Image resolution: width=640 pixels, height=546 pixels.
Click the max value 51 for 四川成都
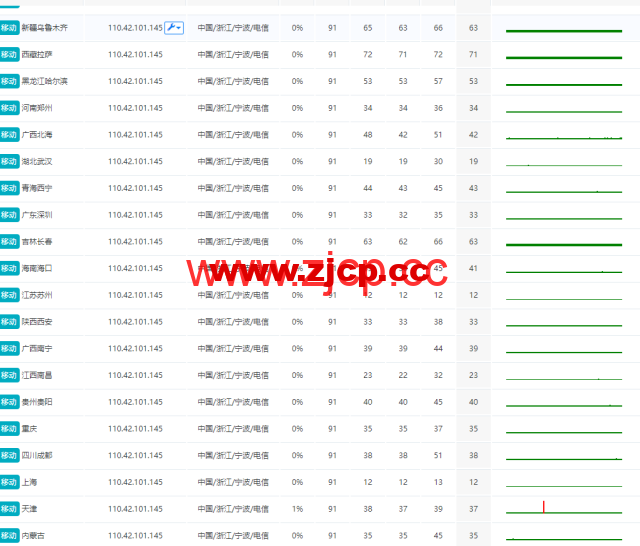click(x=438, y=455)
